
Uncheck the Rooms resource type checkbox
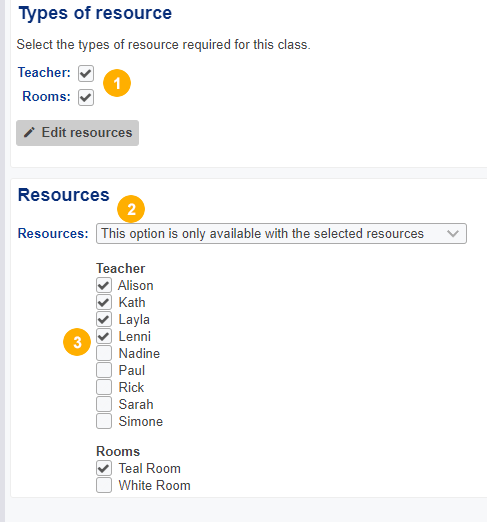[86, 97]
